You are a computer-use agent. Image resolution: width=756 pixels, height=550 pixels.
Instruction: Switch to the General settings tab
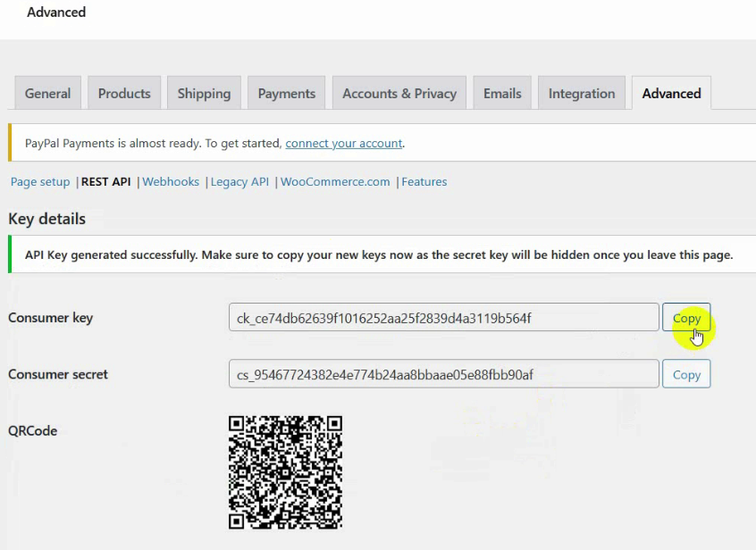tap(47, 93)
